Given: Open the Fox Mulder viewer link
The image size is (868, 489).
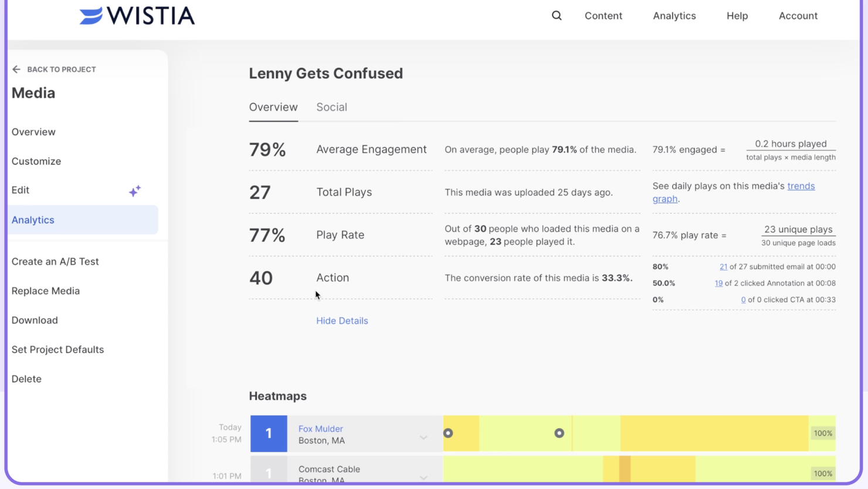Looking at the screenshot, I should [x=321, y=429].
